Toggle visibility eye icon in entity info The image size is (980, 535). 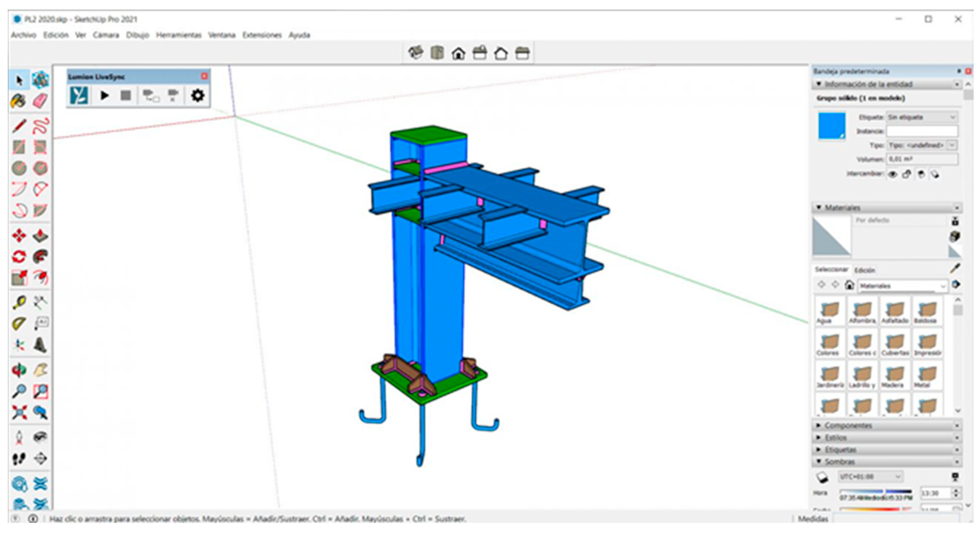(892, 174)
